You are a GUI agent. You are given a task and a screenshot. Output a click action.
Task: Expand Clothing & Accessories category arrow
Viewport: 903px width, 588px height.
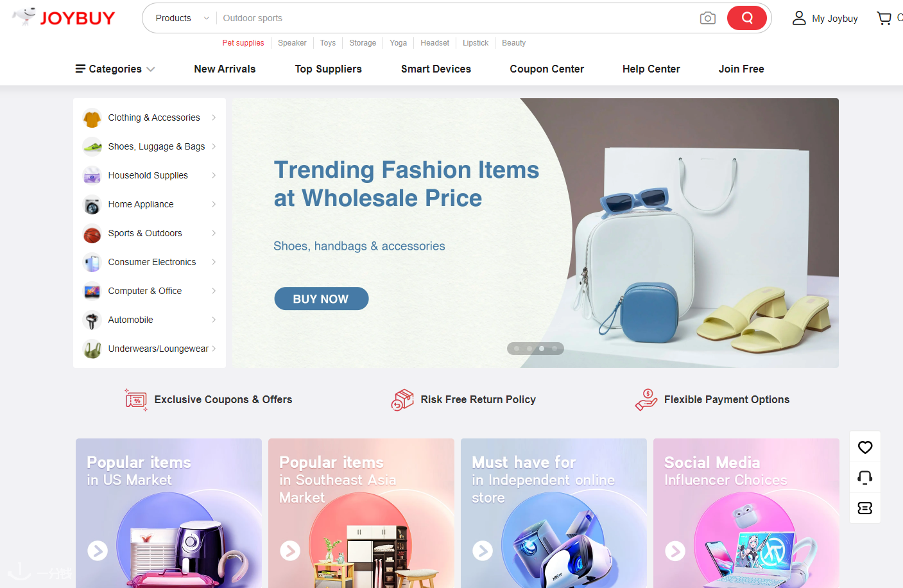coord(214,117)
